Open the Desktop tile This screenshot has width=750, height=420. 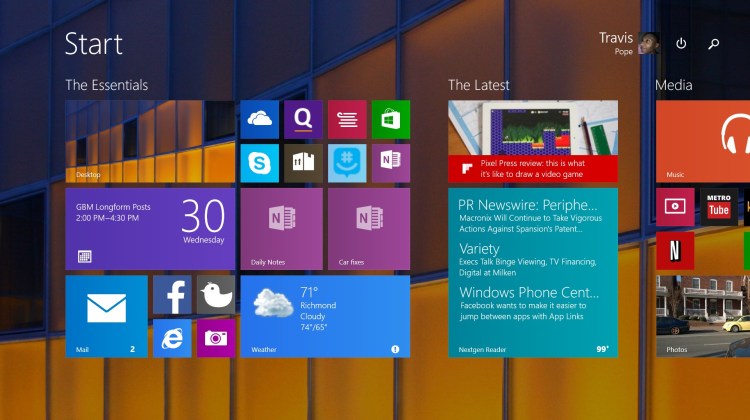[150, 141]
